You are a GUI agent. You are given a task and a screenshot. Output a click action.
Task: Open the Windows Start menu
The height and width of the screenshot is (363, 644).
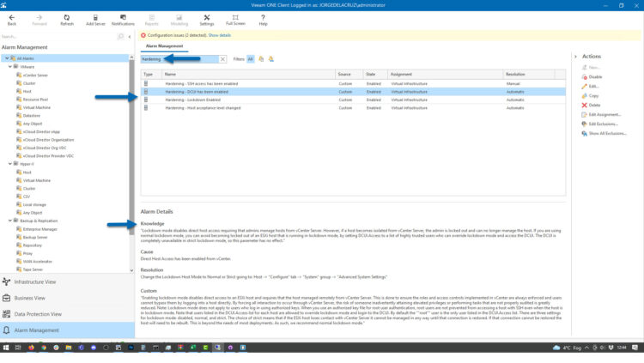click(6, 348)
